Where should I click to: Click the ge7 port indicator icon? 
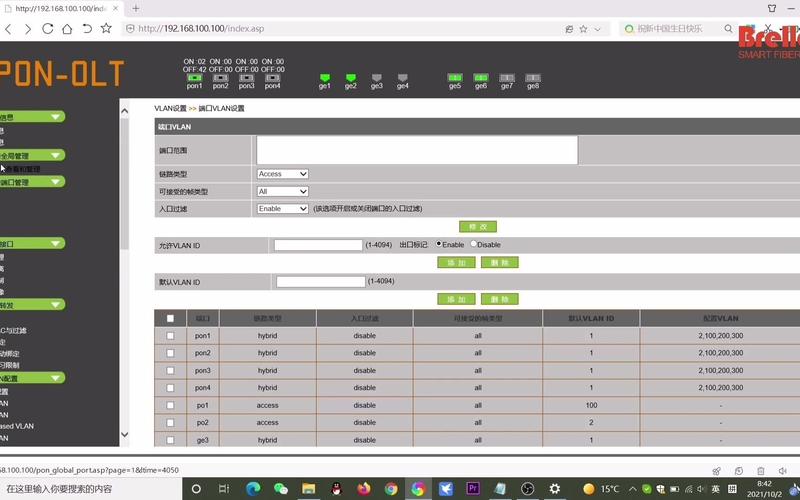pyautogui.click(x=507, y=78)
